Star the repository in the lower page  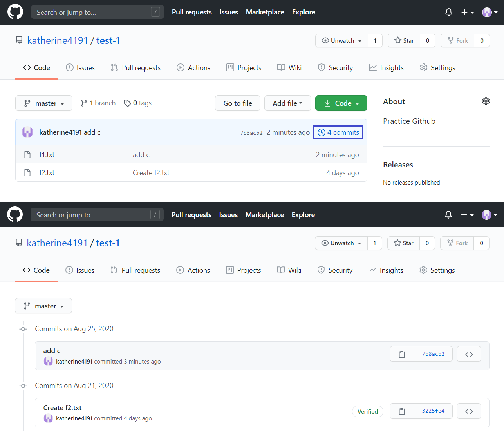click(x=403, y=243)
